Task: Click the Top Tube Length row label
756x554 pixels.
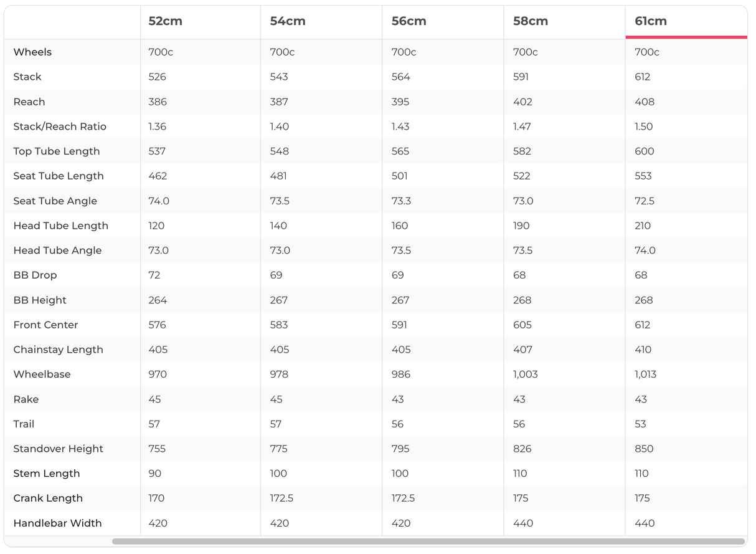Action: pos(56,151)
